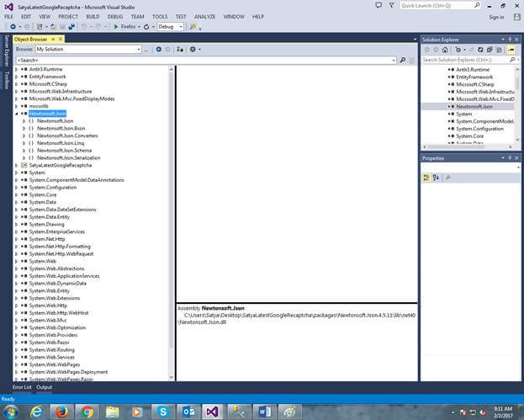Click the Object Browser search magnifier icon
This screenshot has height=420, width=524.
(x=403, y=60)
